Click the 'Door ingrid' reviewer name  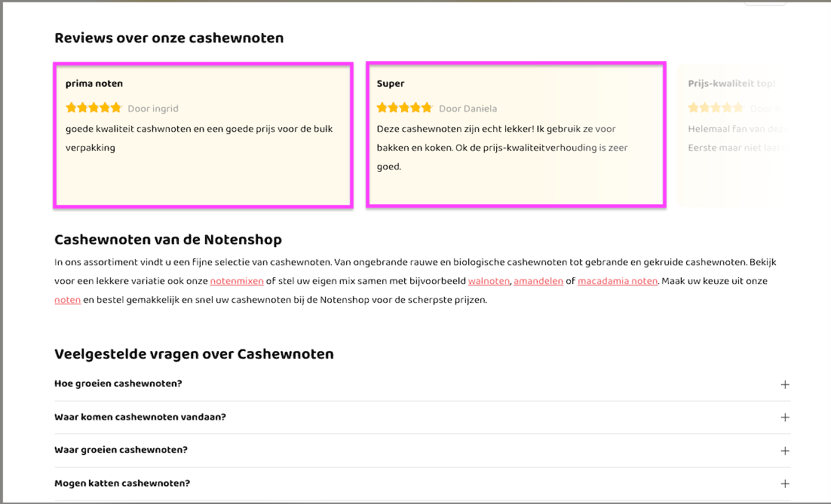pos(153,108)
